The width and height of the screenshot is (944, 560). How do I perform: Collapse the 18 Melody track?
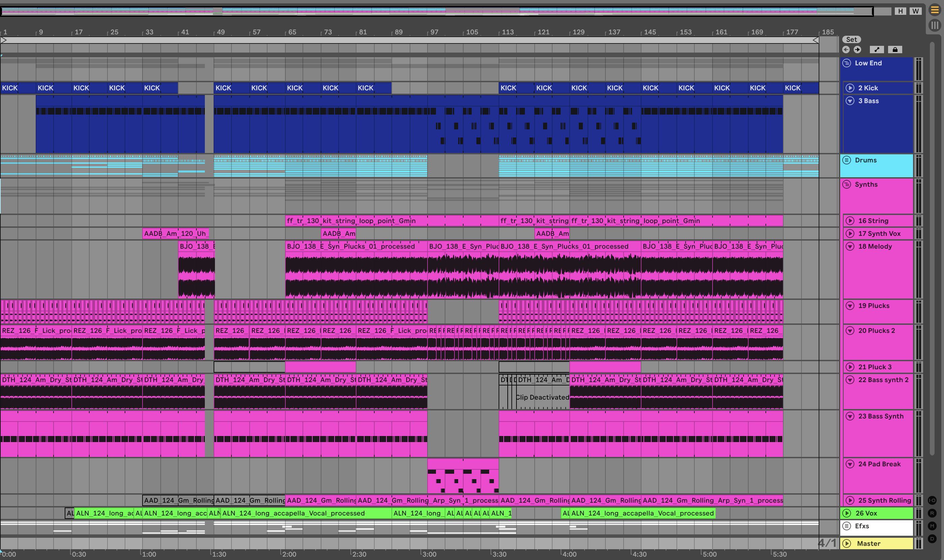[850, 246]
